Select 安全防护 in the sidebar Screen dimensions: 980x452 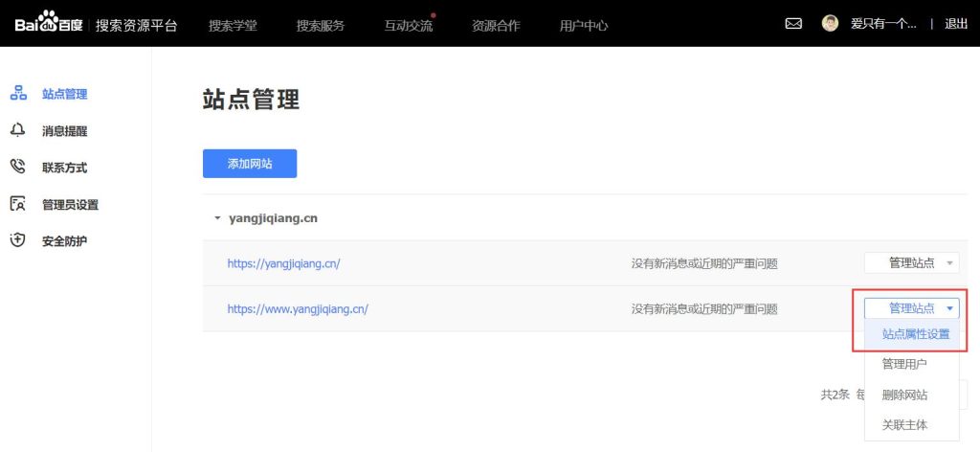64,240
